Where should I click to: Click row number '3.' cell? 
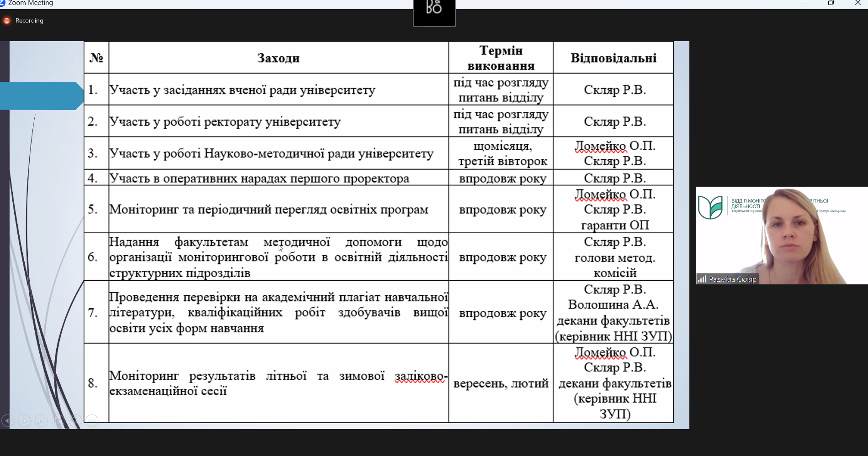click(93, 153)
